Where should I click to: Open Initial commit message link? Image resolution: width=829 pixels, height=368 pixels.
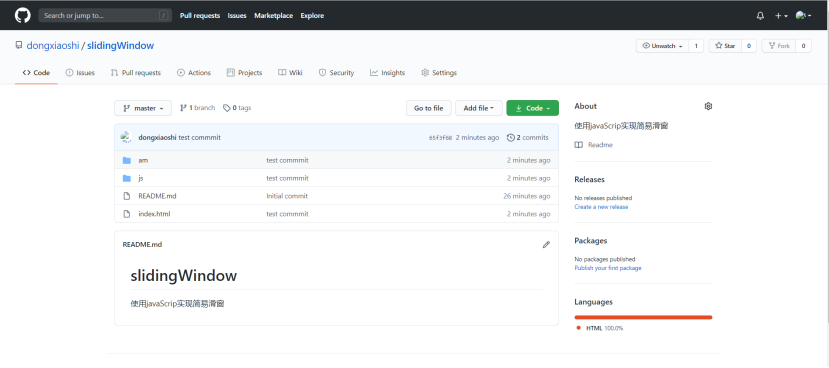287,196
